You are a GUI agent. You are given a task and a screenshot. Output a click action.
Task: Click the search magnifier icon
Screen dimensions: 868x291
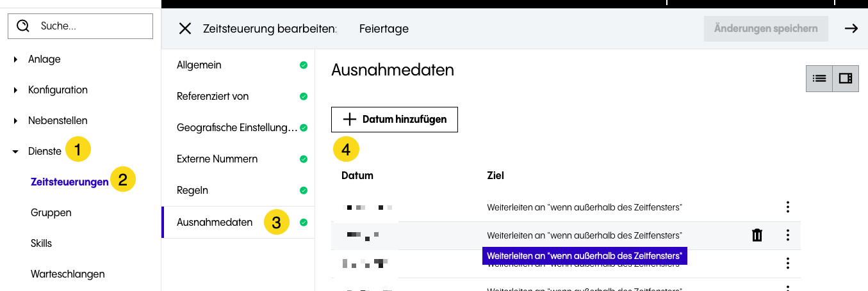coord(24,26)
